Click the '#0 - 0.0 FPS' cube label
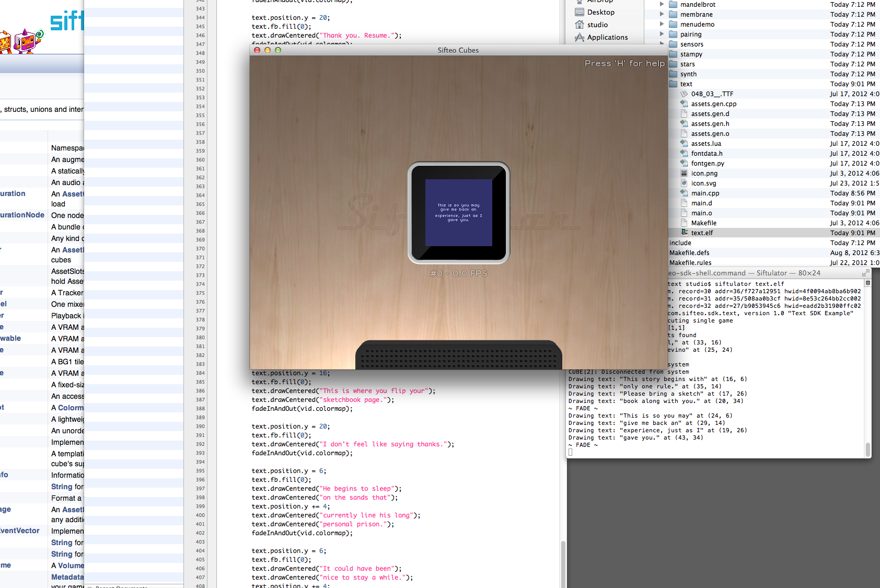This screenshot has width=880, height=588. tap(459, 273)
